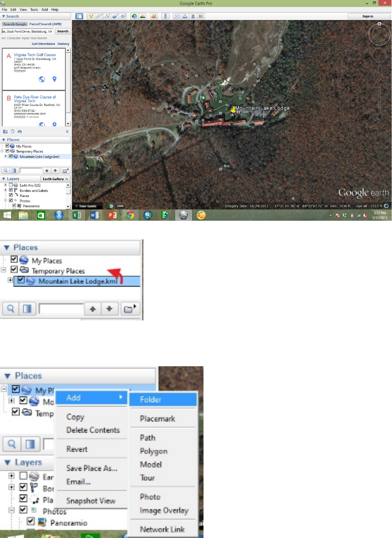Collapse Temporary Places tree node in main window
392x538 pixels.
pyautogui.click(x=2, y=151)
